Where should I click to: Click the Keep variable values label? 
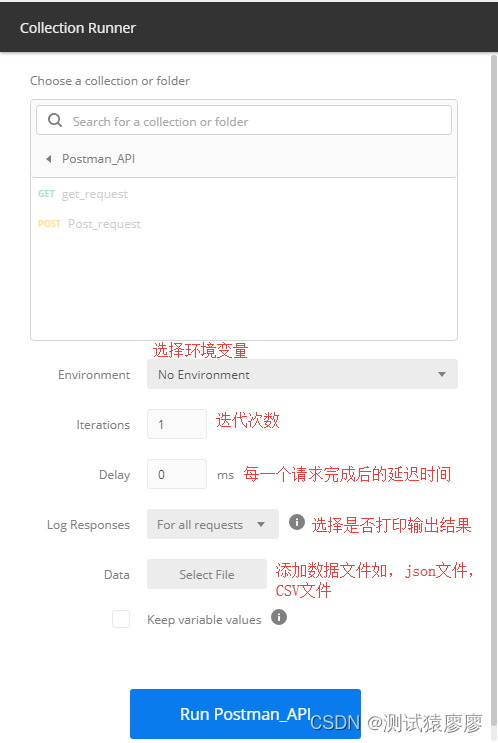click(204, 620)
